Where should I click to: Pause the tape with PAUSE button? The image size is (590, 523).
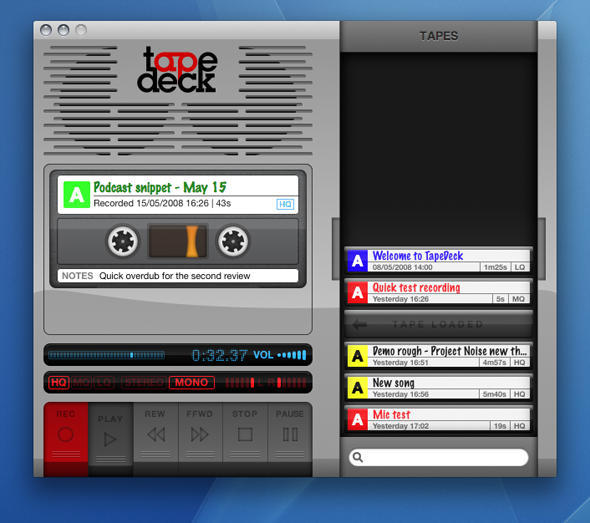coord(290,433)
